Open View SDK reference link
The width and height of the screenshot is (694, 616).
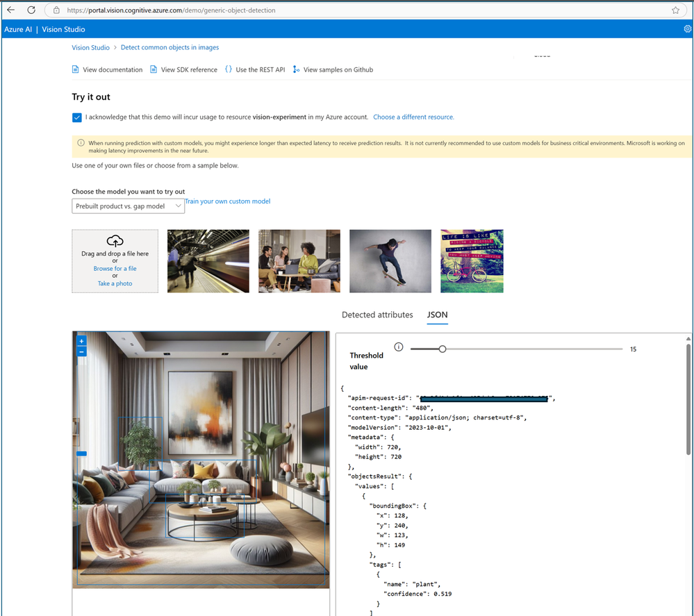point(190,69)
